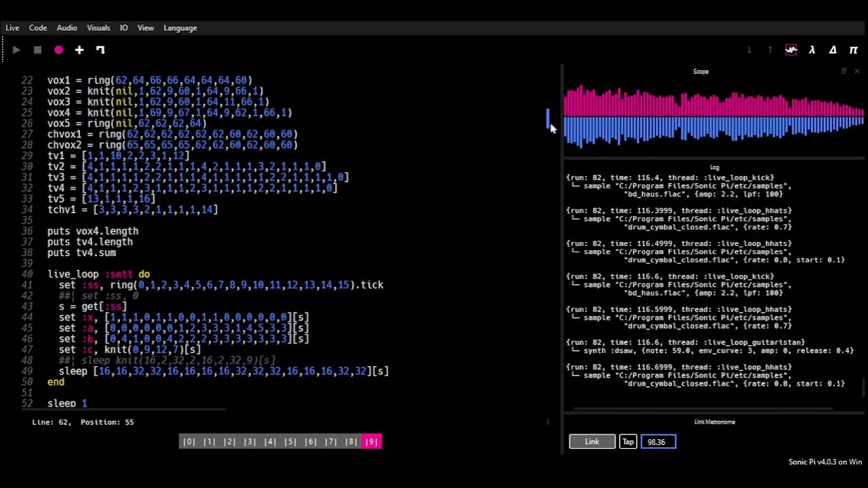Click the 'Link Metronome' panel title

pyautogui.click(x=715, y=422)
